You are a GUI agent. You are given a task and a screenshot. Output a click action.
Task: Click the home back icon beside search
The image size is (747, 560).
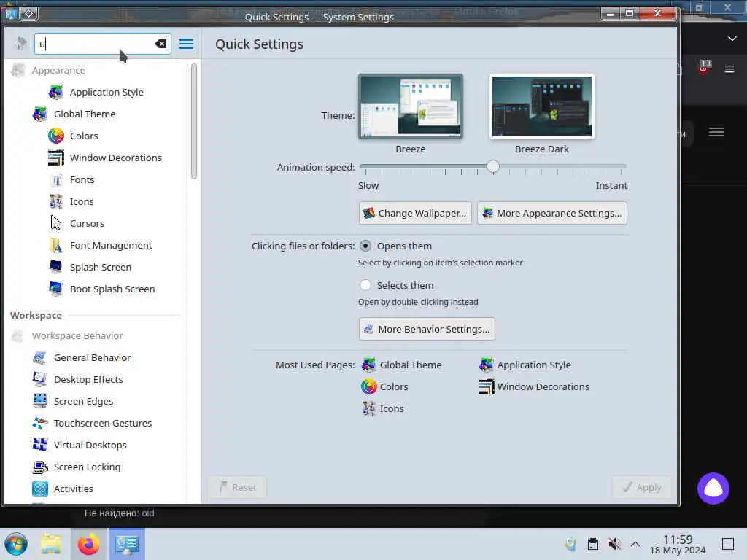click(20, 44)
